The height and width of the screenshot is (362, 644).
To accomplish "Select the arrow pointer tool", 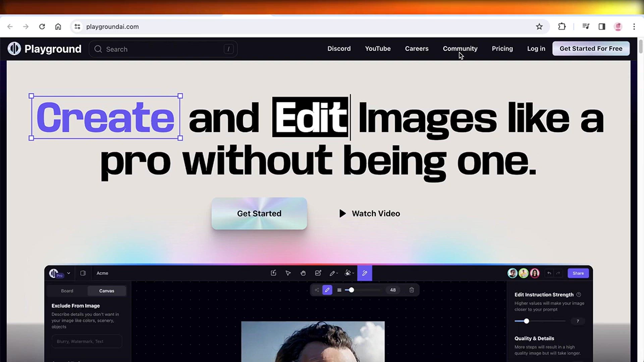I will pos(288,273).
